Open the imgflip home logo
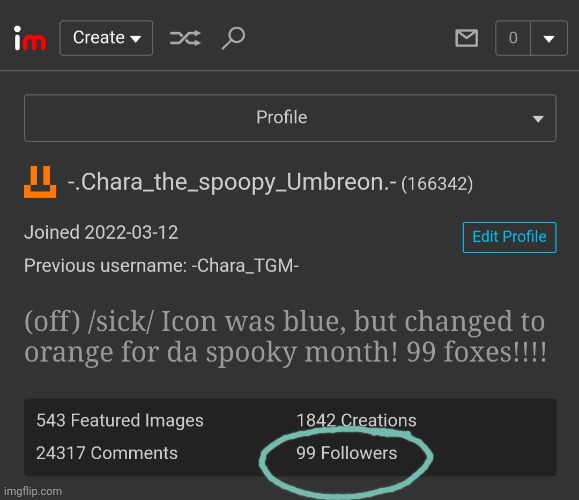This screenshot has height=500, width=579. click(x=30, y=38)
